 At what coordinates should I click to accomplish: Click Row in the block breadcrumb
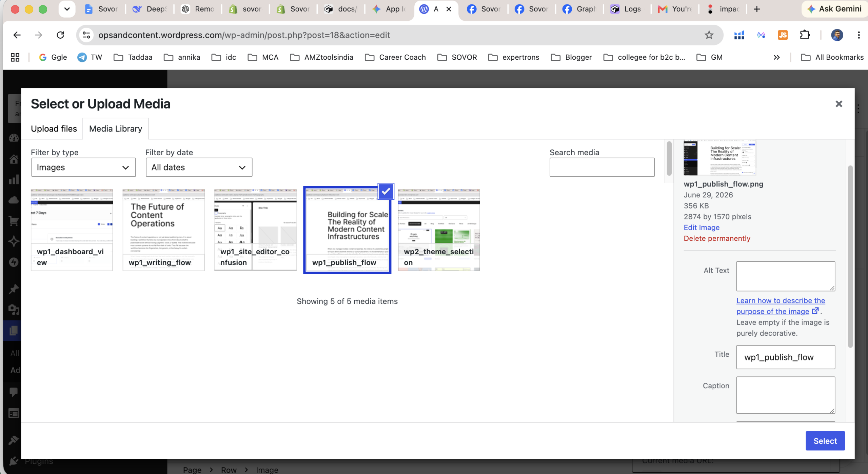[229, 470]
